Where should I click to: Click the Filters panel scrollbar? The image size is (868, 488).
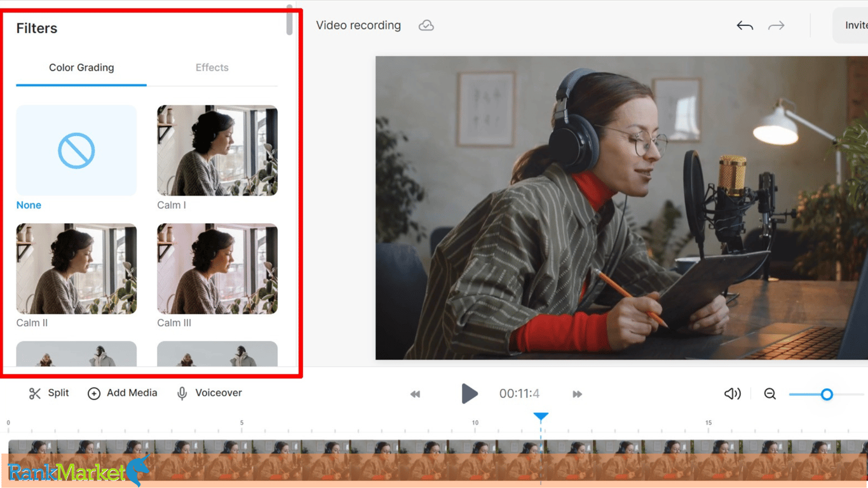click(x=290, y=20)
